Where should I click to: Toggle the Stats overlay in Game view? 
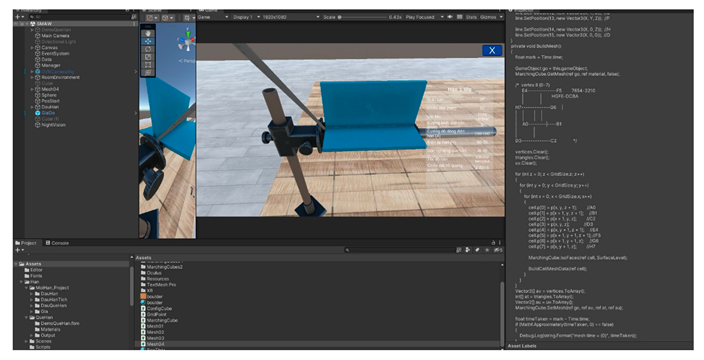coord(471,17)
